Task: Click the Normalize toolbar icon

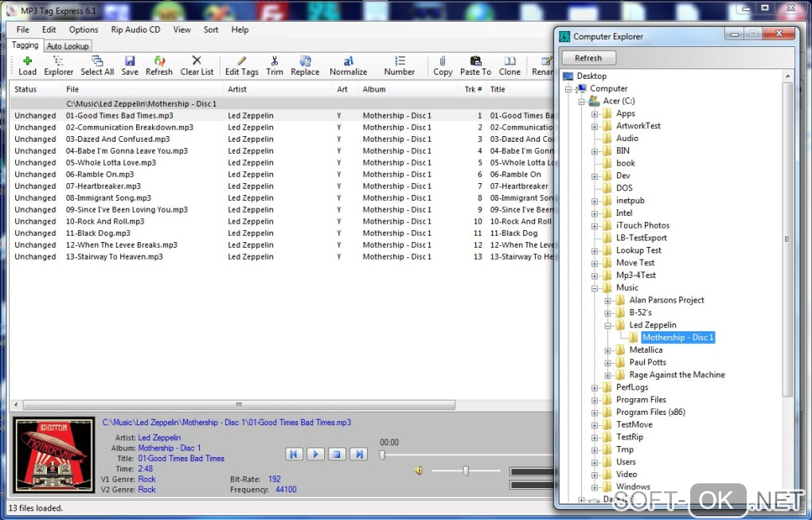Action: click(x=349, y=61)
